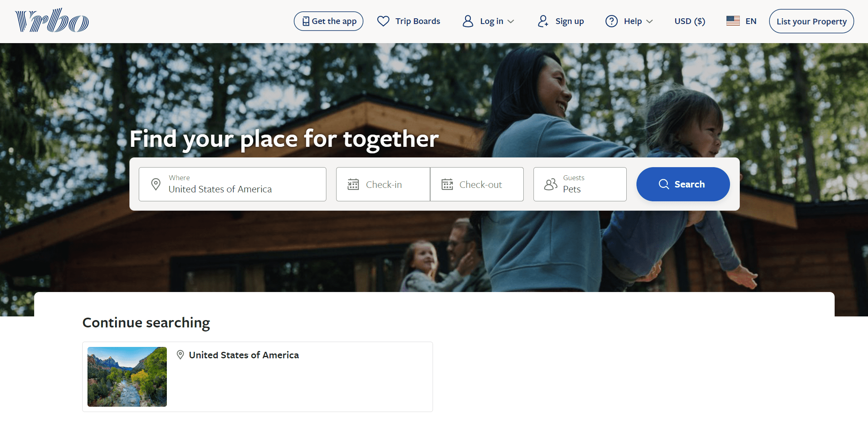Click the Log in person icon
This screenshot has width=868, height=436.
click(468, 21)
